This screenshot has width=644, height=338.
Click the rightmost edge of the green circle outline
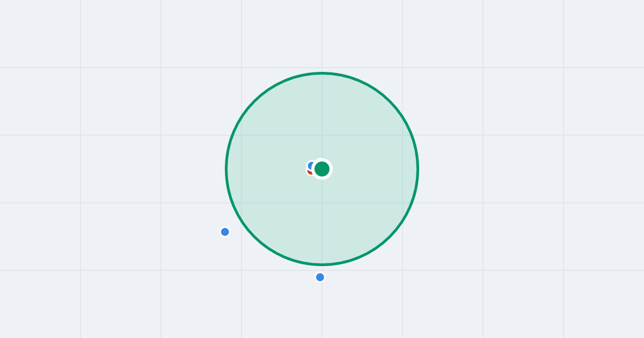pyautogui.click(x=418, y=169)
